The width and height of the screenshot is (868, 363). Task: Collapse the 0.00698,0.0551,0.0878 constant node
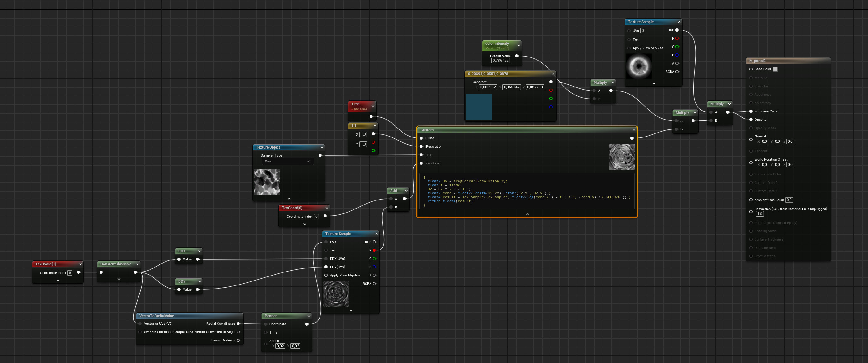[553, 74]
